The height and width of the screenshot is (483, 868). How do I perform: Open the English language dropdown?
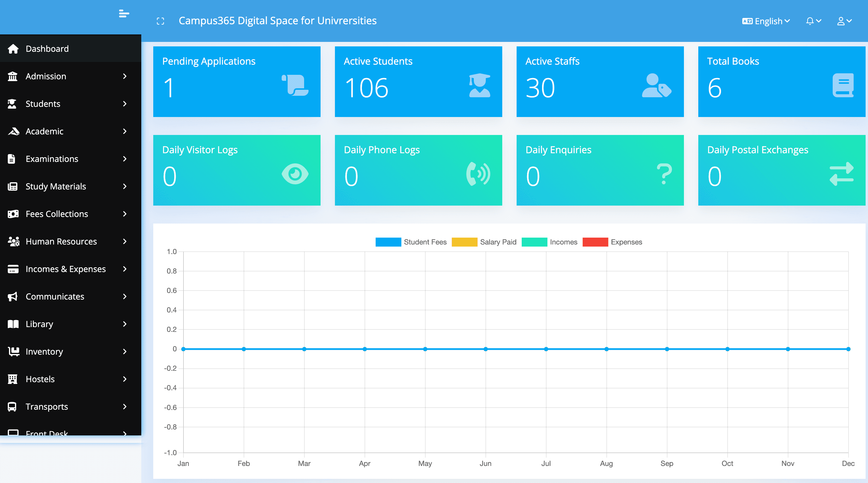click(766, 21)
